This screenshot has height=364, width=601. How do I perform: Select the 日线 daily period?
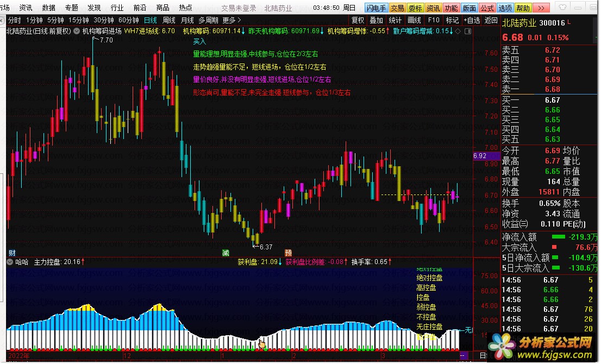point(150,20)
